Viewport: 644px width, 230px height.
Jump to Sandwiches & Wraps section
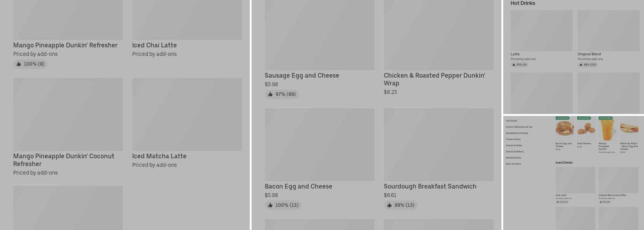pos(517,133)
